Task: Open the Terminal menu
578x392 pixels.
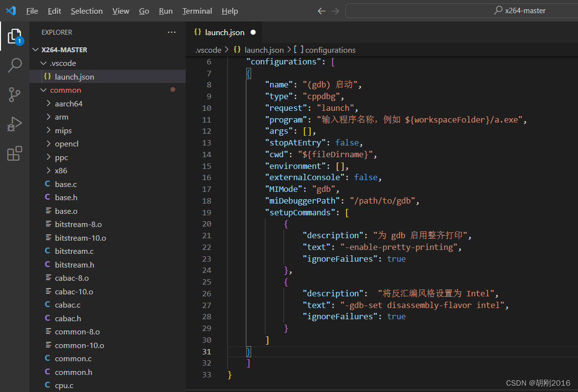Action: tap(197, 11)
